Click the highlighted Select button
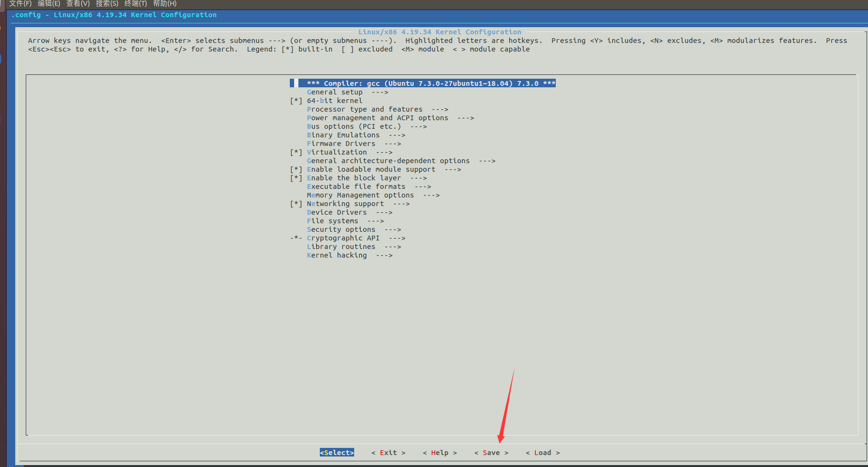The width and height of the screenshot is (868, 467). [337, 453]
